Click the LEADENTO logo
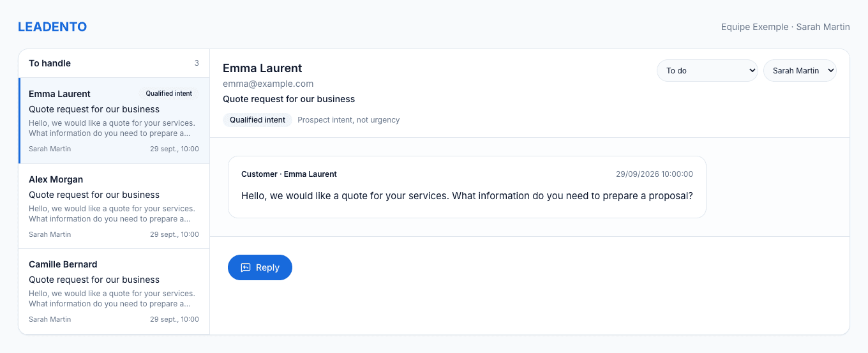Screen dimensions: 868x353 click(52, 27)
